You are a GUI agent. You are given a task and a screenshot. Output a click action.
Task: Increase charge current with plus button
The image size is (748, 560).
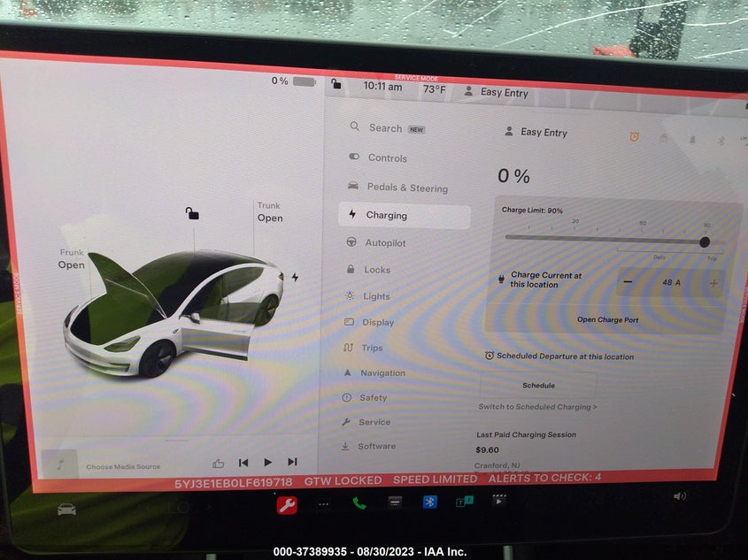tap(713, 283)
